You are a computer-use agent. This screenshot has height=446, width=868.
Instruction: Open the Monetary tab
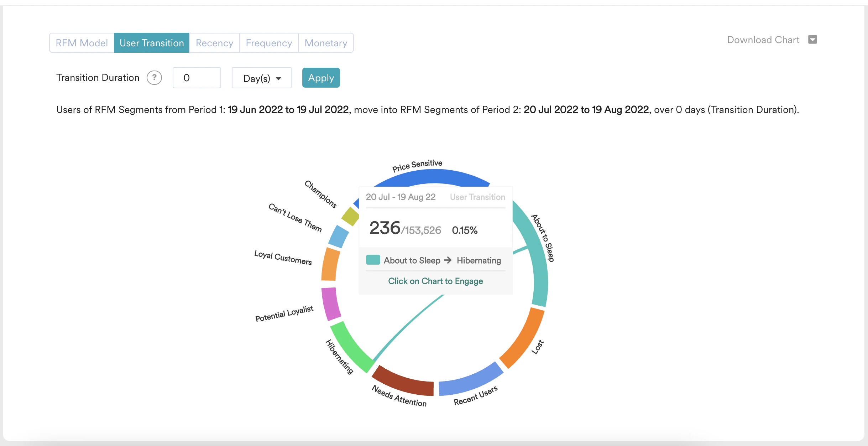325,42
